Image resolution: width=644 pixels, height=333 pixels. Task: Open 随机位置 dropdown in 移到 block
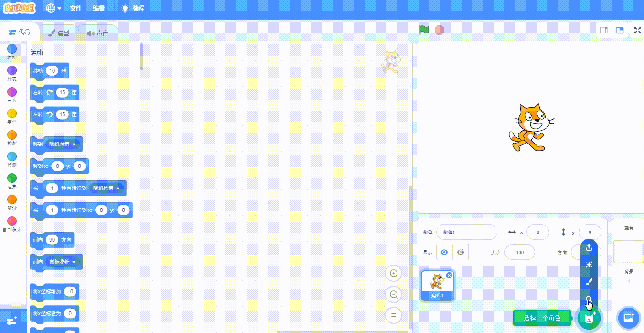pyautogui.click(x=62, y=144)
